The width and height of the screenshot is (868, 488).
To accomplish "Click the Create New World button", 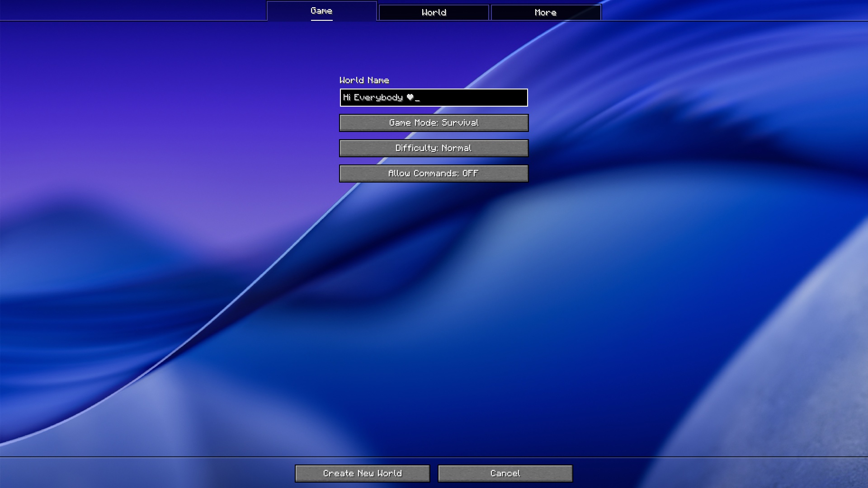I will [x=362, y=474].
